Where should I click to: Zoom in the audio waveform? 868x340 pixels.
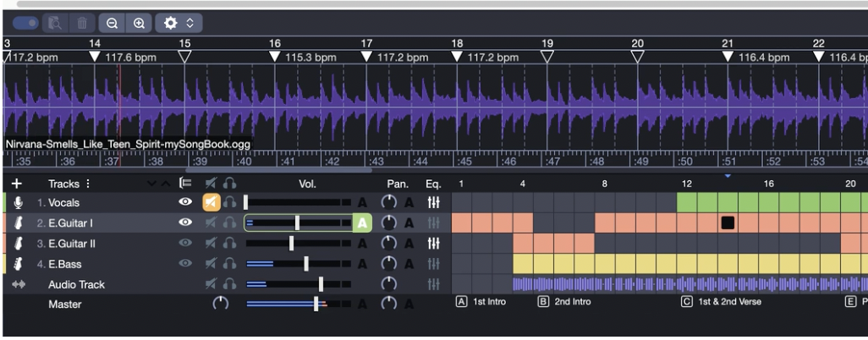point(139,23)
